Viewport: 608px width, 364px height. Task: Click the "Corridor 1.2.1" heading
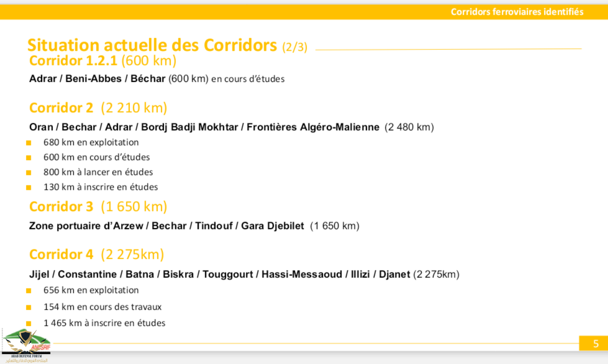[73, 61]
